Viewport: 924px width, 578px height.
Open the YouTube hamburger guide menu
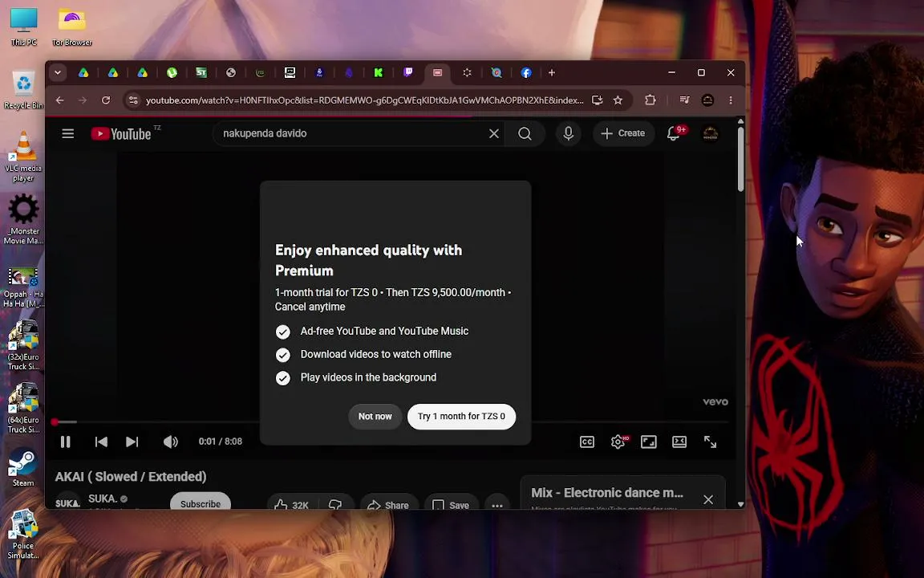point(67,133)
